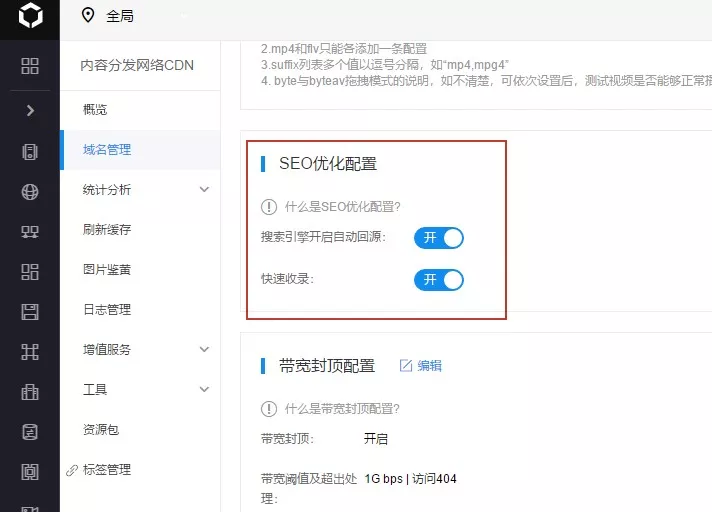Image resolution: width=712 pixels, height=512 pixels.
Task: Open the 概览 menu item
Action: (x=98, y=110)
